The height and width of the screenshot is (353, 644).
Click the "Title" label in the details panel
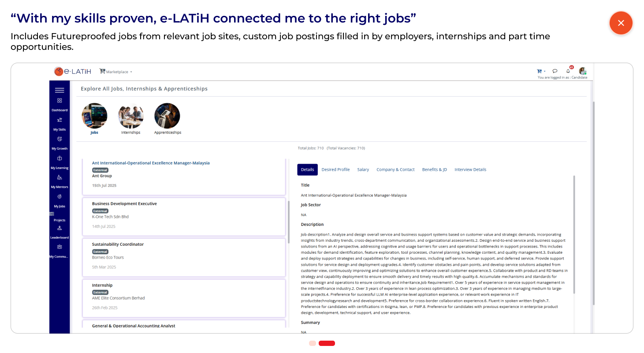(x=305, y=185)
